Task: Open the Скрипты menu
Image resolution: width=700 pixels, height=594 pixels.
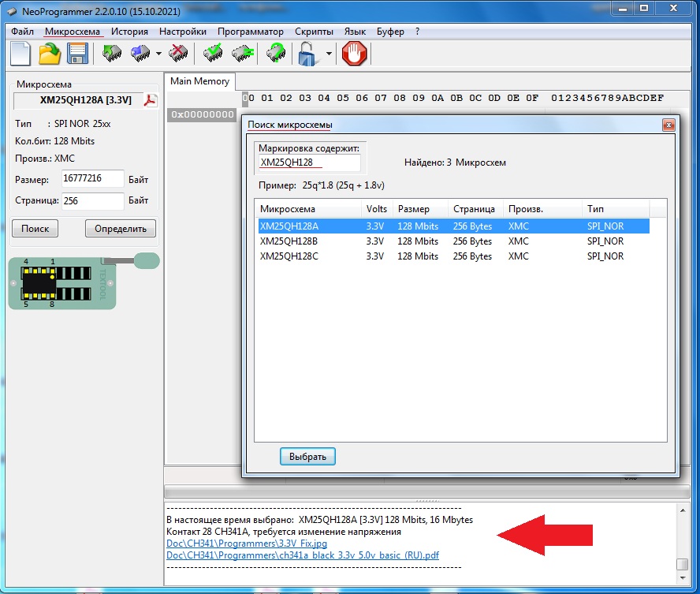Action: coord(314,32)
